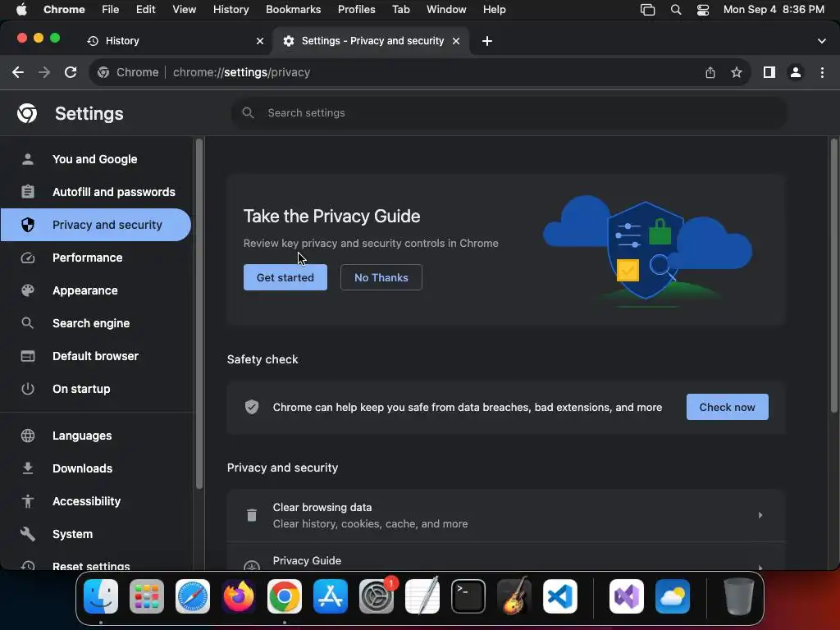Open System settings section
This screenshot has height=630, width=840.
[95, 534]
